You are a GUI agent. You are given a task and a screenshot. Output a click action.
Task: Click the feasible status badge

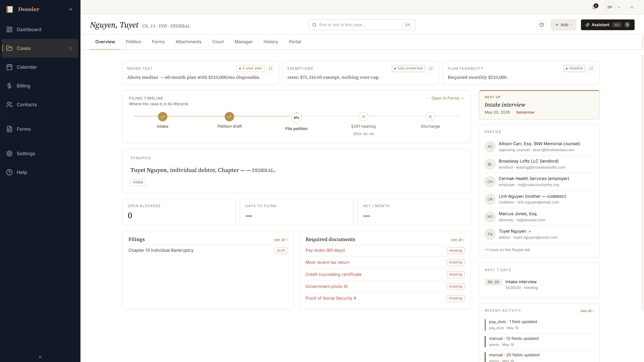(574, 68)
